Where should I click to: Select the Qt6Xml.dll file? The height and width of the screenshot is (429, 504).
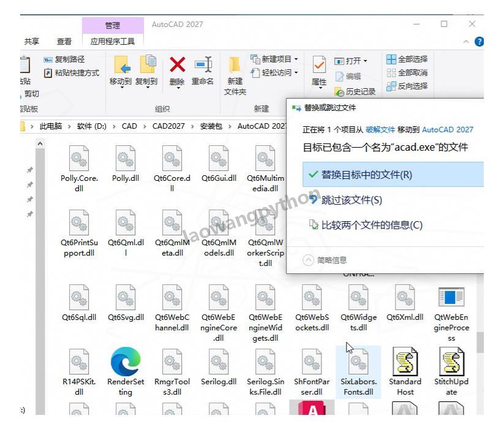coord(405,303)
